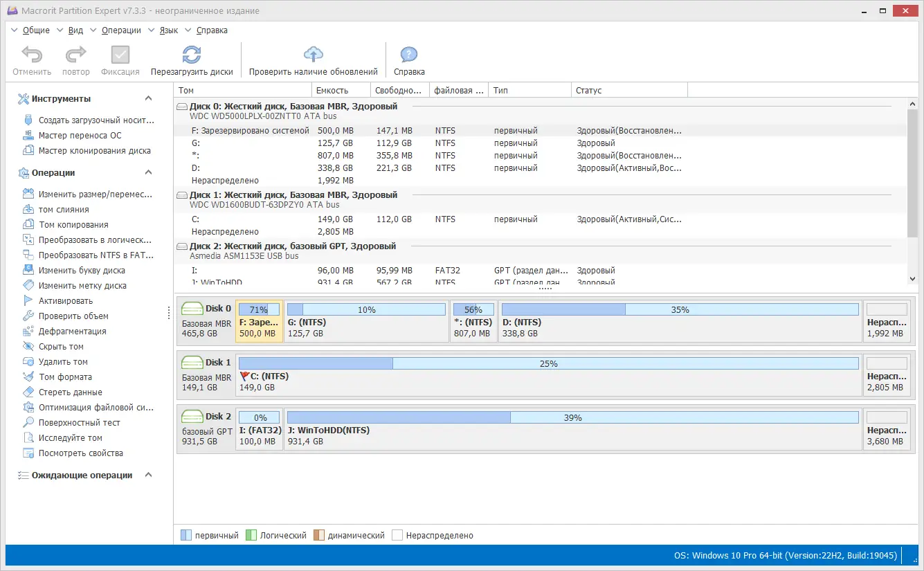This screenshot has width=924, height=571.
Task: Collapse the Инструменты sidebar section
Action: coord(147,98)
